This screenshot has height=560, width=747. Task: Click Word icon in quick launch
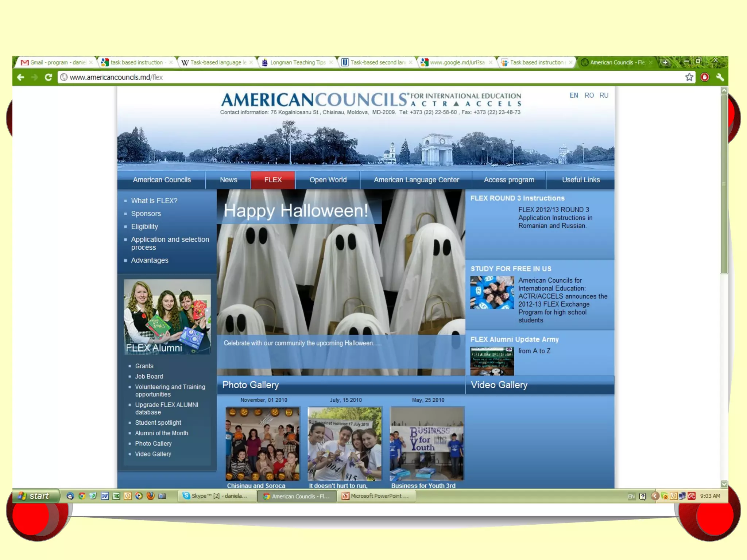click(105, 496)
